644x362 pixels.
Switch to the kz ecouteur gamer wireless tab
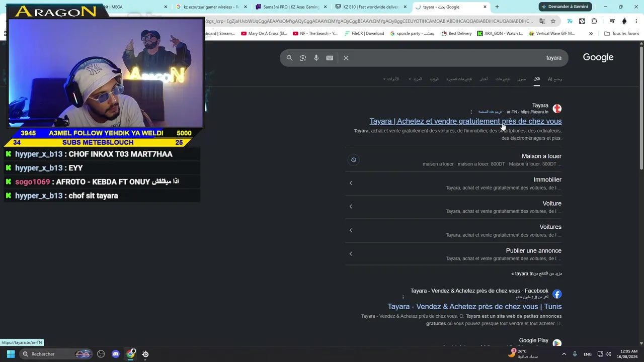[211, 7]
